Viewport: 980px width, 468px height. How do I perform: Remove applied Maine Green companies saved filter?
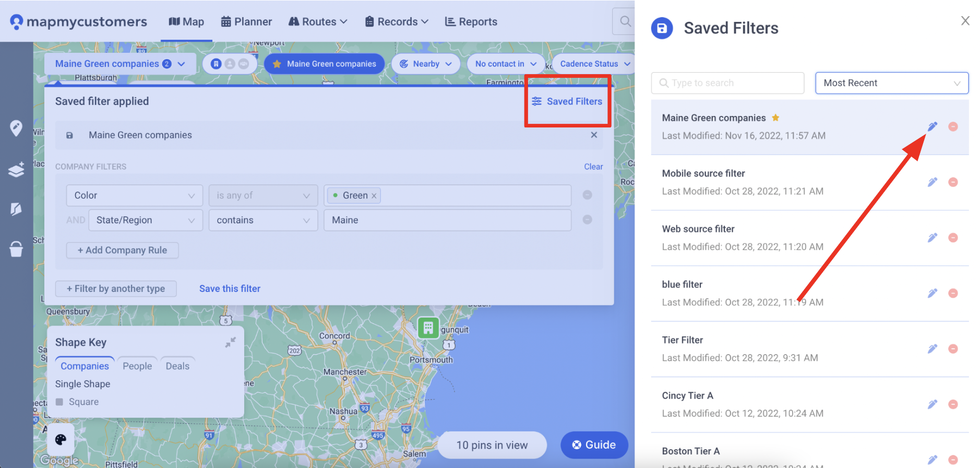594,135
